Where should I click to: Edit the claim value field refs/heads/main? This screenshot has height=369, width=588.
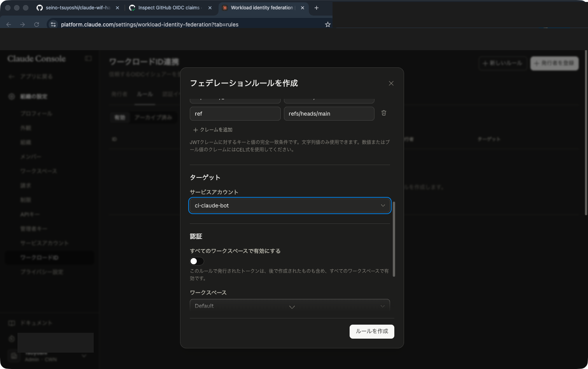[329, 114]
